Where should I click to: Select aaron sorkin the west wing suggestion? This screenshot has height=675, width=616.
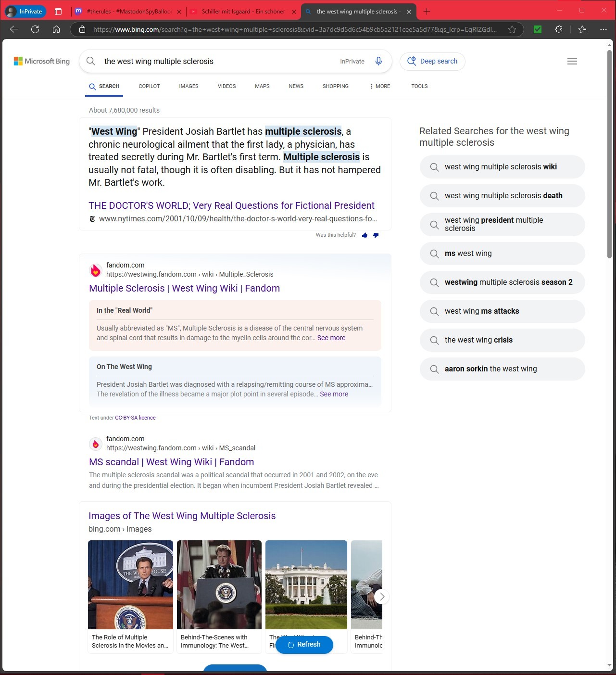pos(502,369)
